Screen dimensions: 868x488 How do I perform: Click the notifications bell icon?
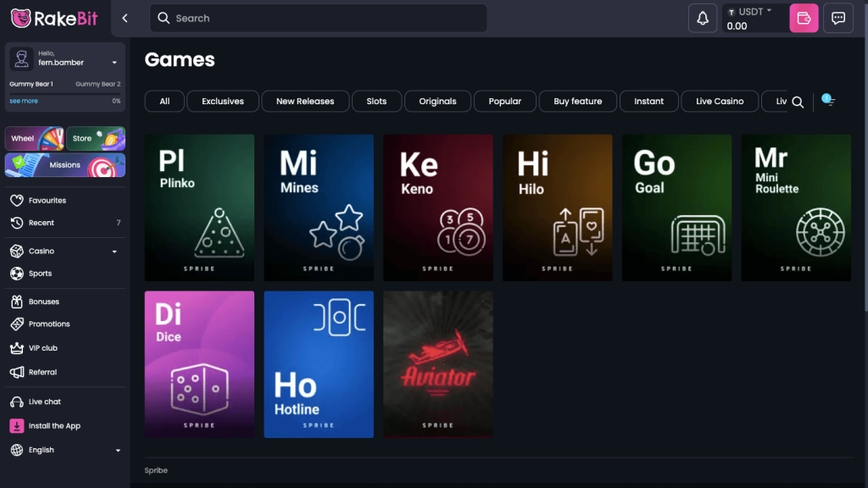click(x=703, y=18)
